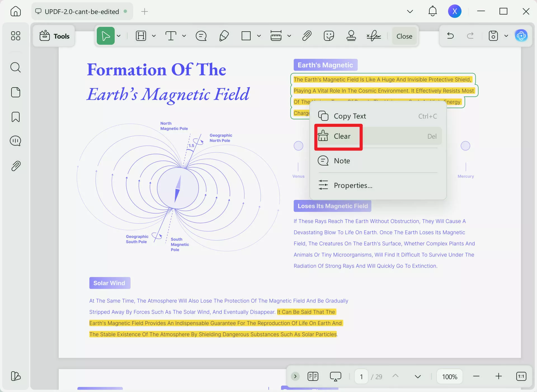Click the Close button in the toolbar
537x392 pixels.
tap(404, 36)
